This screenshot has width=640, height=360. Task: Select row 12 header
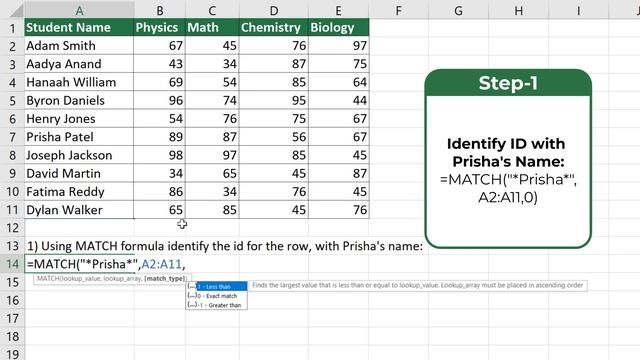[x=12, y=228]
